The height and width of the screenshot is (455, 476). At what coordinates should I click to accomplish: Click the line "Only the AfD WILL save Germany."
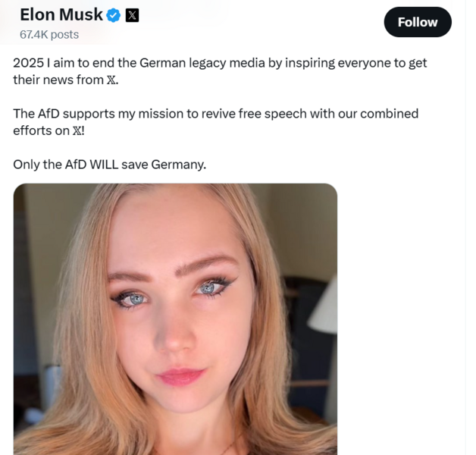click(x=109, y=164)
